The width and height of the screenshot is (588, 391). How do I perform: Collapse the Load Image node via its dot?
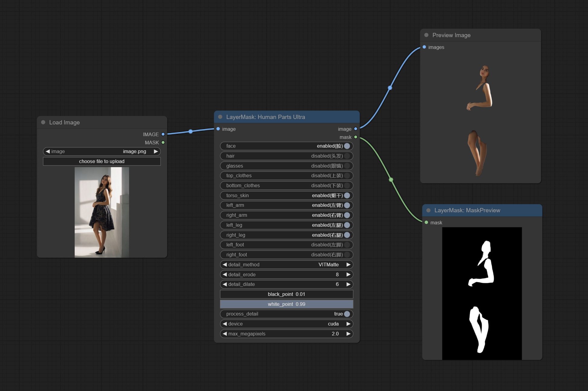(x=43, y=122)
